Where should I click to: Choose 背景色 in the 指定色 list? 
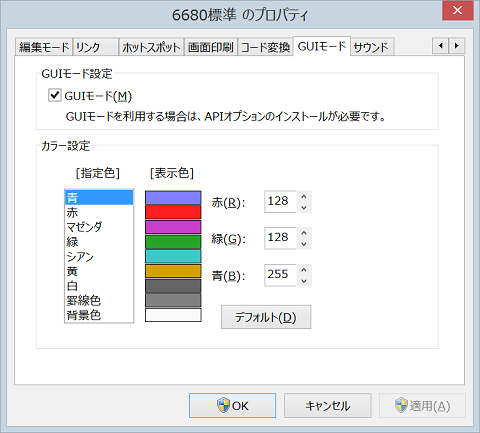pyautogui.click(x=99, y=315)
